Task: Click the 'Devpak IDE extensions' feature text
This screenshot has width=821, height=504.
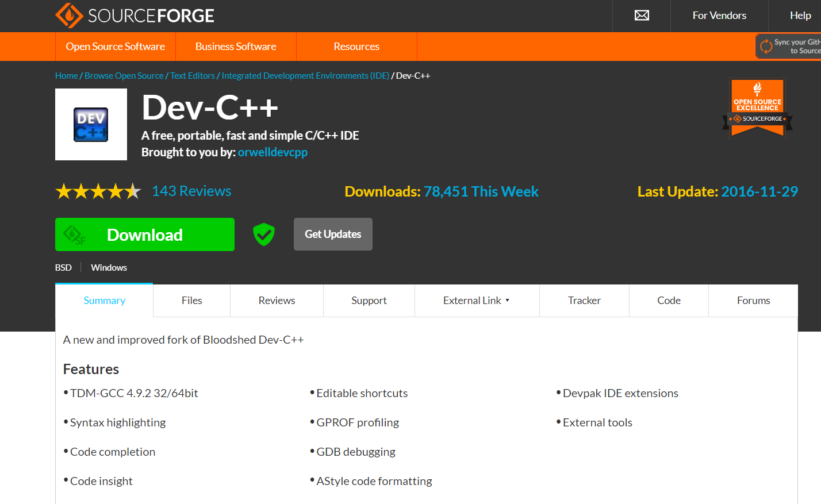Action: tap(620, 393)
